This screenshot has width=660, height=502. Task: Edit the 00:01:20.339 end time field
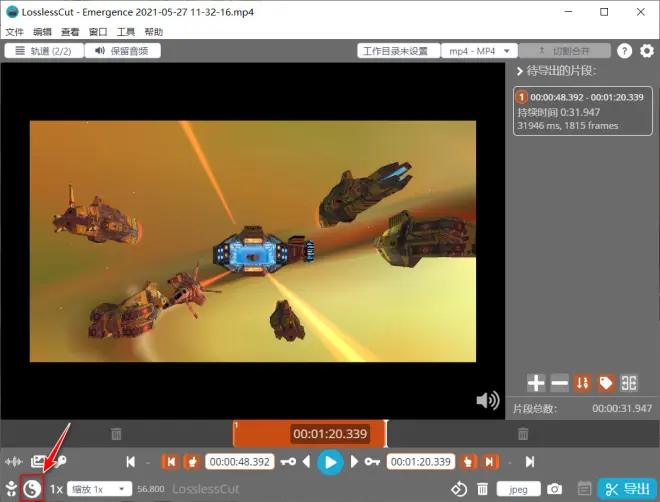420,462
